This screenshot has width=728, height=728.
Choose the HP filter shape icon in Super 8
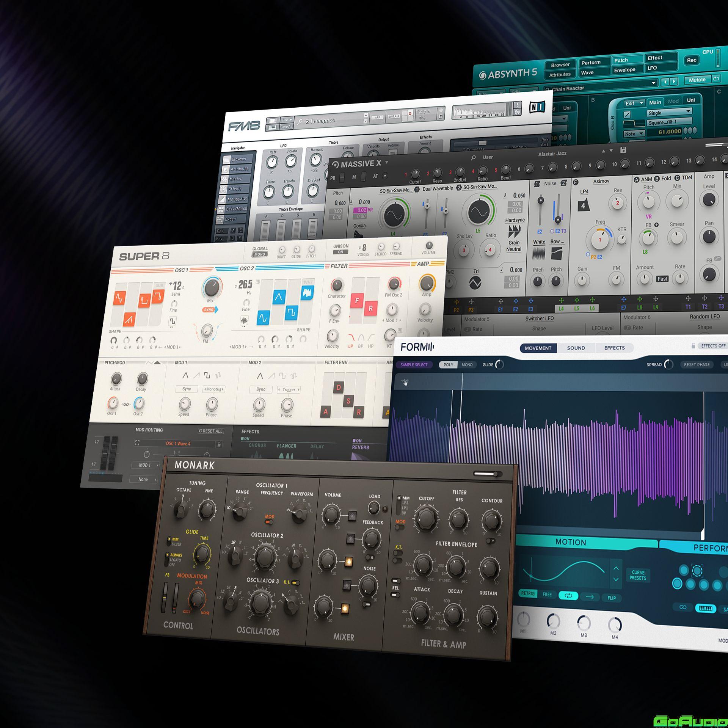click(370, 337)
